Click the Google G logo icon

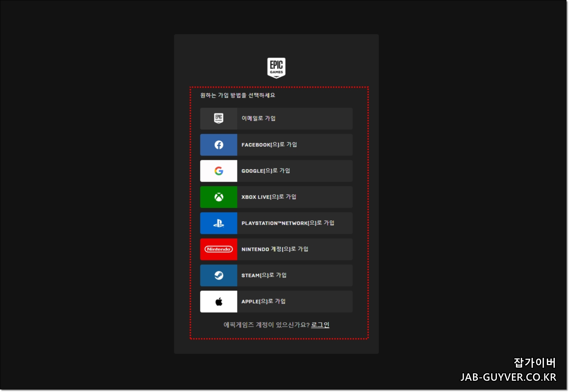219,171
